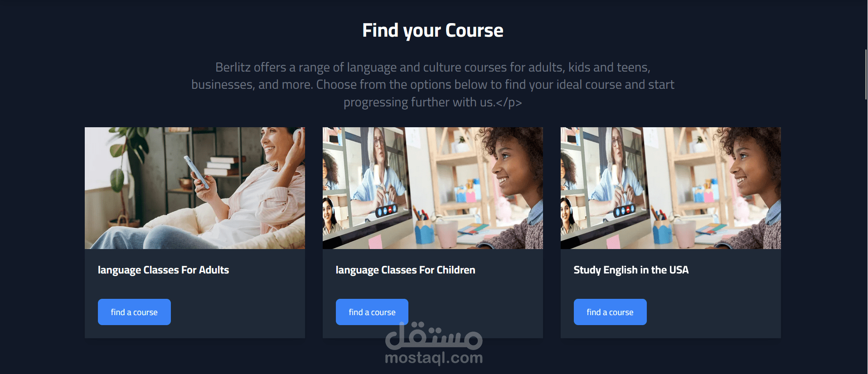Open the Children classes video call image
868x374 pixels.
pos(433,188)
